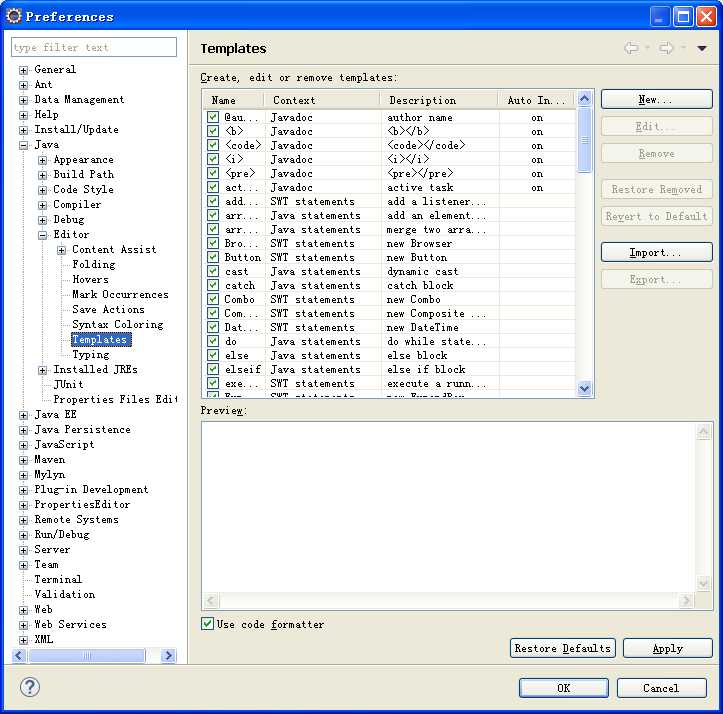Open Save Actions preferences
Image resolution: width=723 pixels, height=714 pixels.
pyautogui.click(x=108, y=309)
